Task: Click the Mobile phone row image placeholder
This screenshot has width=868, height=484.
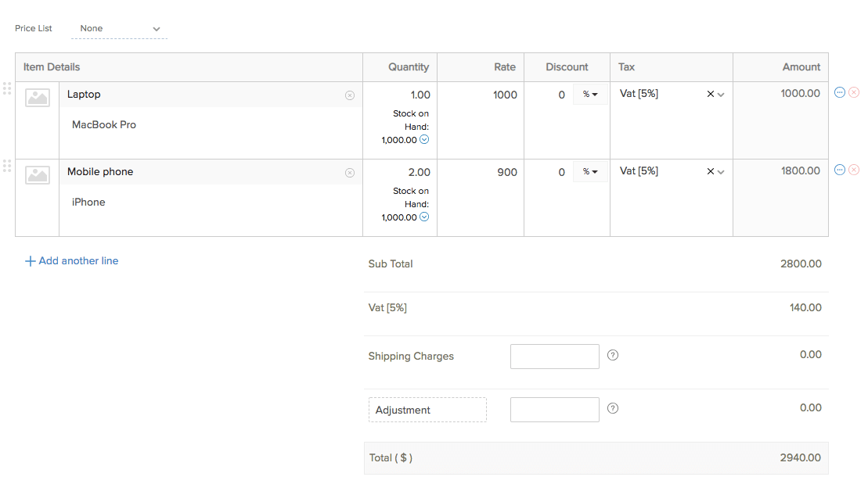Action: coord(38,175)
